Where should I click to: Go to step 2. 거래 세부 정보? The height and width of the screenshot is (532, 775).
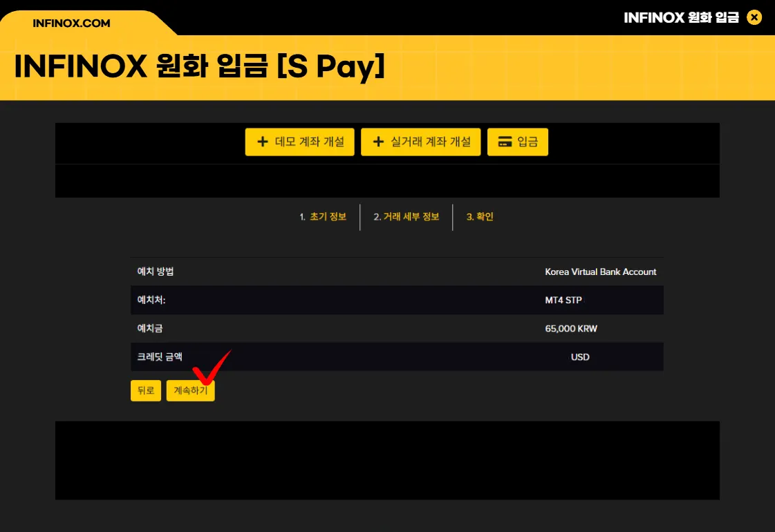coord(407,217)
